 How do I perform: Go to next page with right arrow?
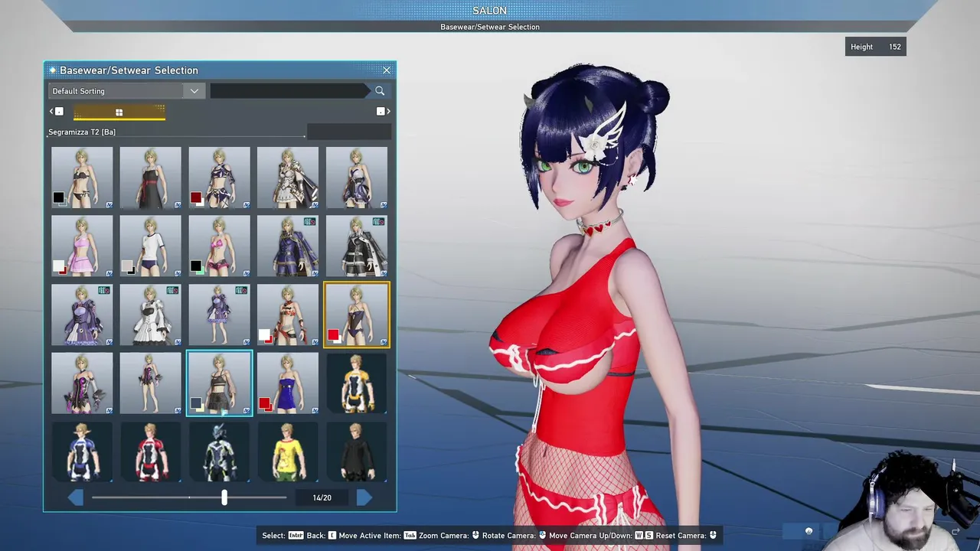[364, 497]
